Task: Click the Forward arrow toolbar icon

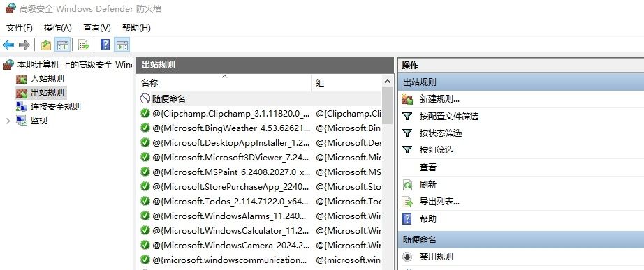Action: (24, 45)
